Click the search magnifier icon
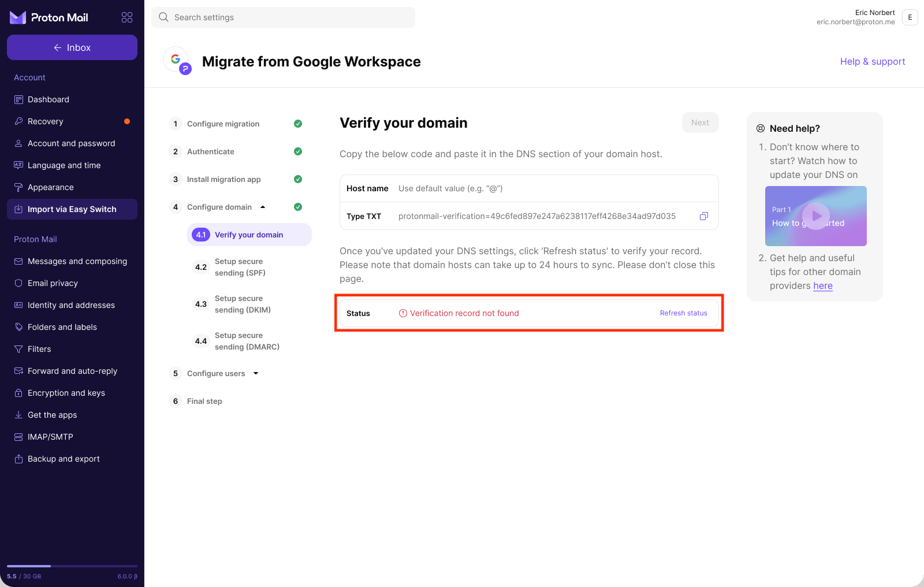Viewport: 924px width, 587px height. pyautogui.click(x=163, y=17)
